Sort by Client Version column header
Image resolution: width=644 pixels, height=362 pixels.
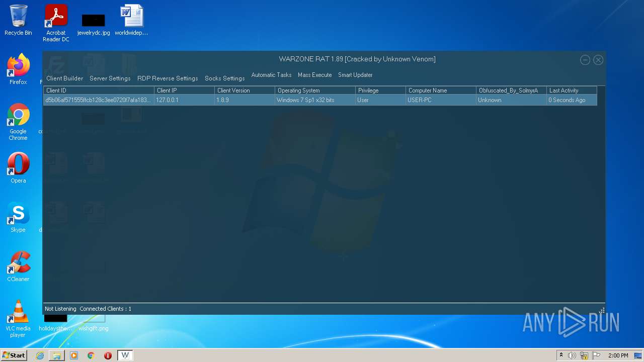click(245, 90)
